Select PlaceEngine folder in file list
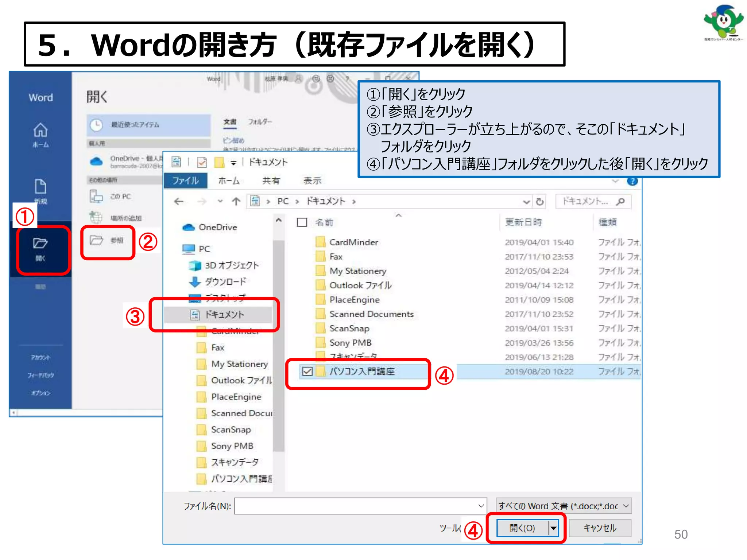 coord(348,300)
